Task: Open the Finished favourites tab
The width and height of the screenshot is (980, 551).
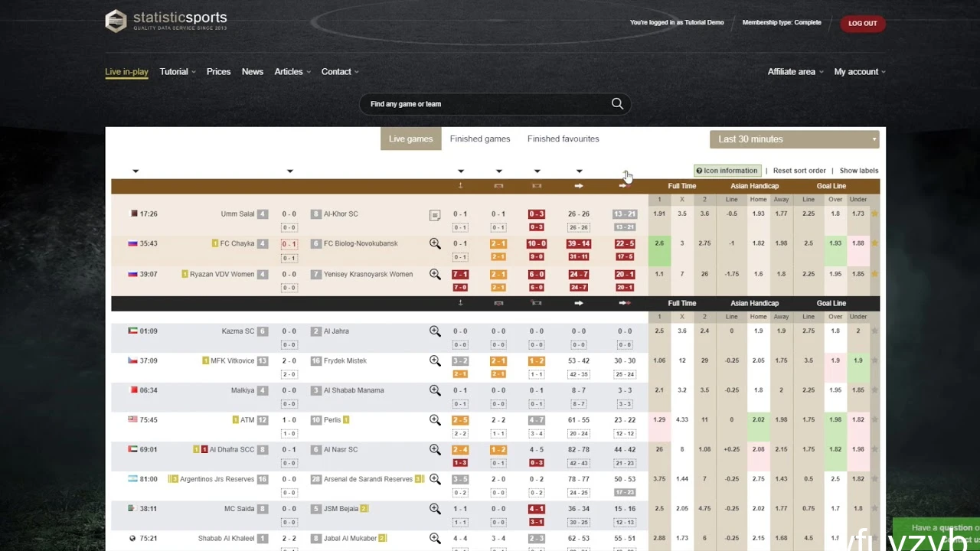Action: click(563, 139)
